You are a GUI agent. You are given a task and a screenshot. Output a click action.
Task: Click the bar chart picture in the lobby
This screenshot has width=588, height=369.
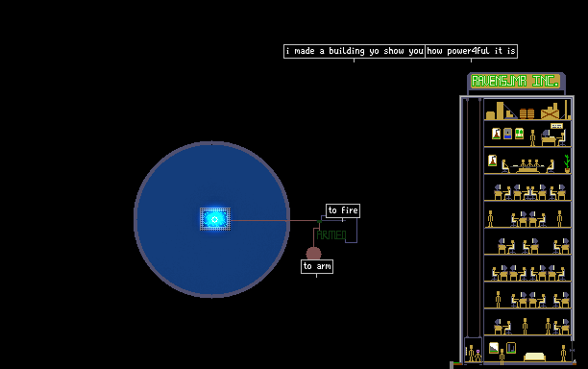point(511,348)
